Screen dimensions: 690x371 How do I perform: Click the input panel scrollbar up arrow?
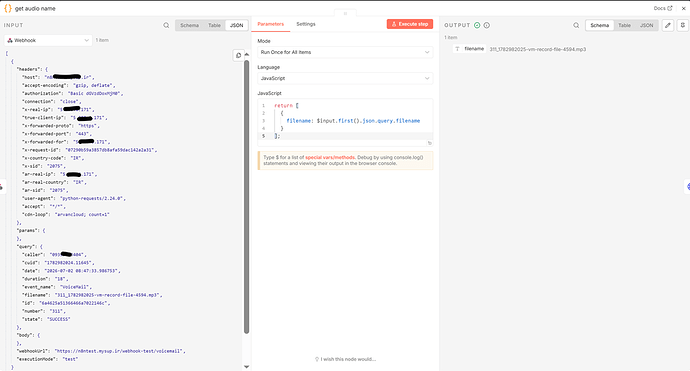pos(246,55)
